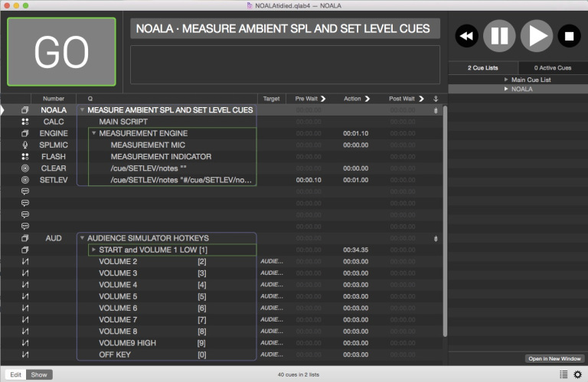Click the group icon of the ENGINE cue

click(24, 133)
